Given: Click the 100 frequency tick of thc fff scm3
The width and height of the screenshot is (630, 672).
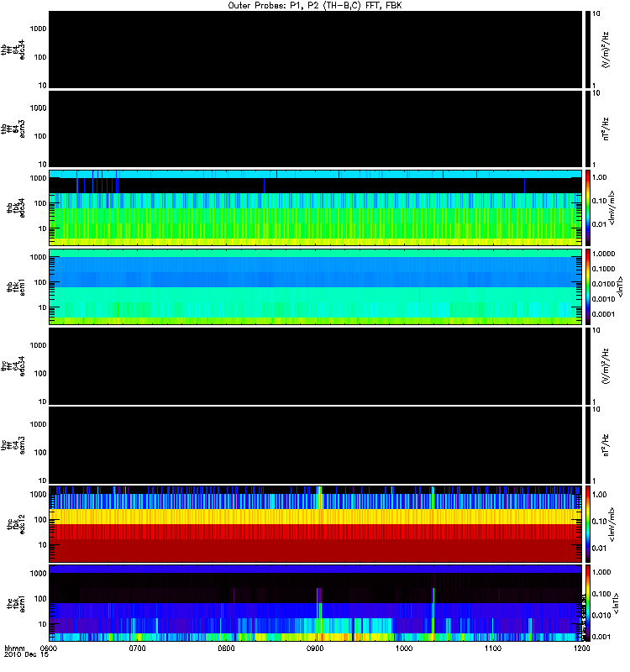Looking at the screenshot, I should (40, 453).
